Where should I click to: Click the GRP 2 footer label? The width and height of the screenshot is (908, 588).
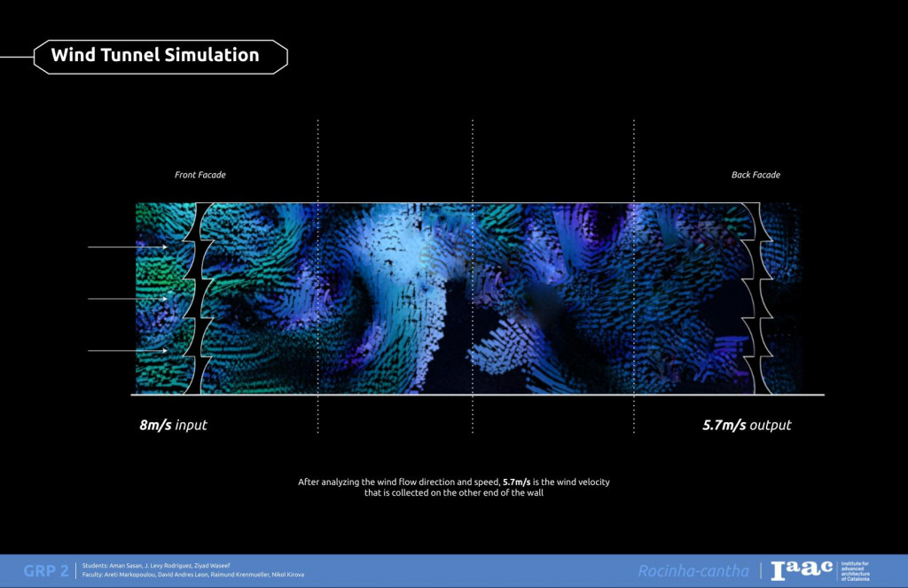tap(46, 570)
